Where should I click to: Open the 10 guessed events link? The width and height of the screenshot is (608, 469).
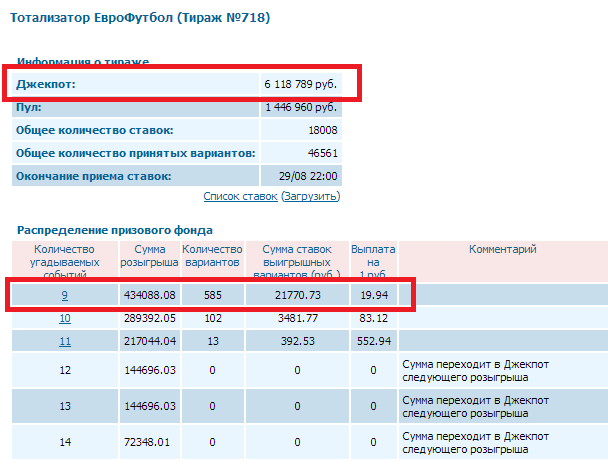coord(65,318)
